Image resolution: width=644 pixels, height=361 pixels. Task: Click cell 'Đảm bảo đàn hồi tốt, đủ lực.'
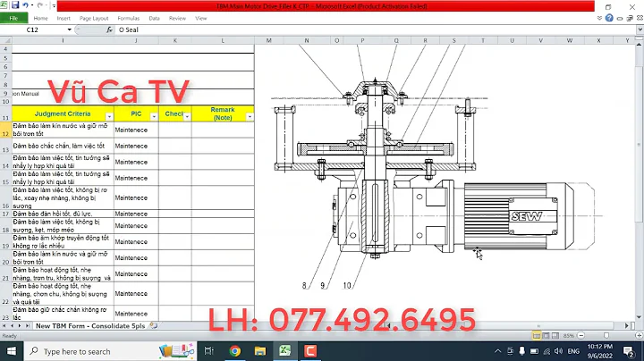click(63, 214)
